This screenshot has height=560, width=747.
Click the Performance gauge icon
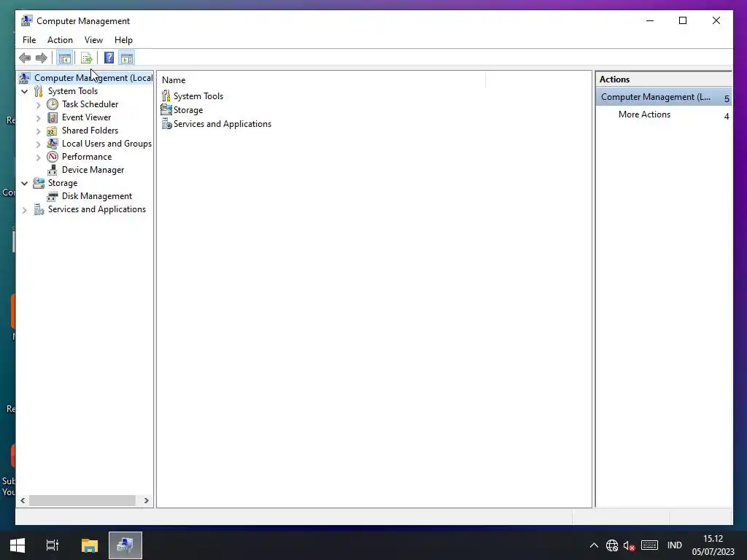[53, 157]
